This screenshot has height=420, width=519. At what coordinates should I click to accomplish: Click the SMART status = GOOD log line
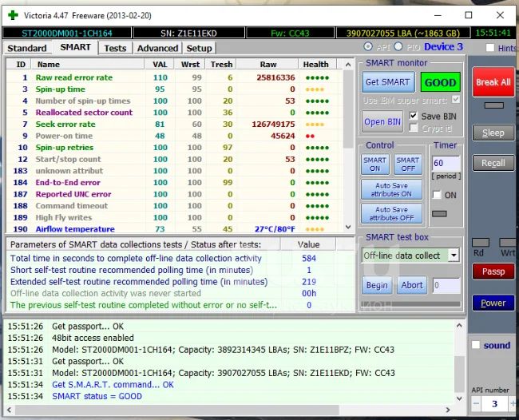pyautogui.click(x=97, y=396)
